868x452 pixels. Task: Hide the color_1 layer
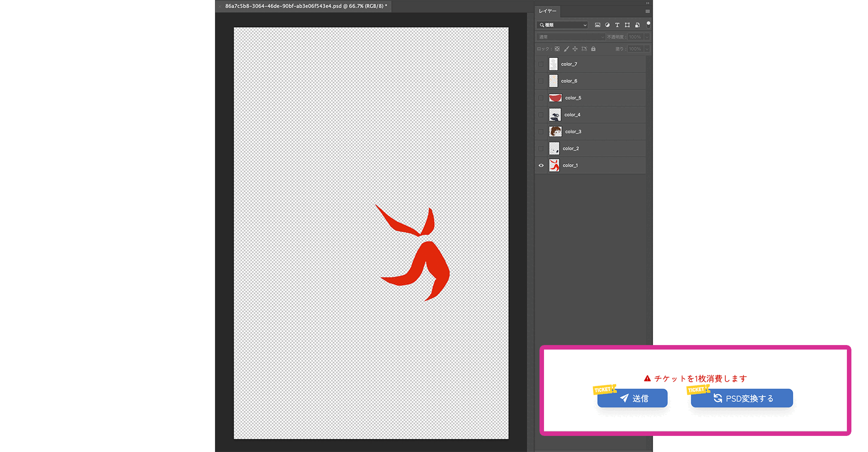coord(541,165)
